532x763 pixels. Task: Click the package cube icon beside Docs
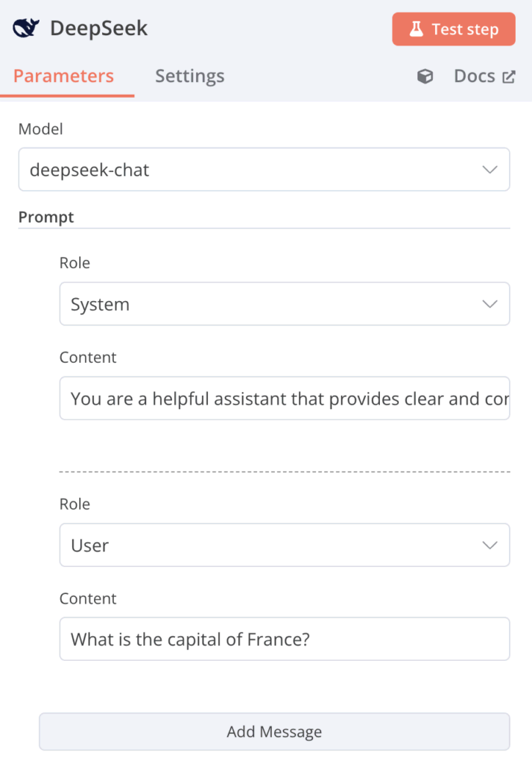425,76
